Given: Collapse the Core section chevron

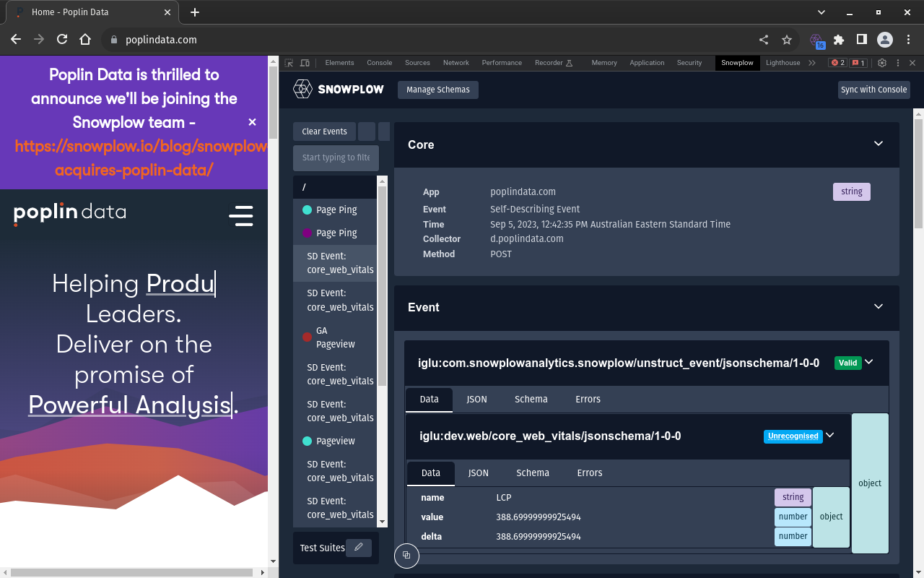Looking at the screenshot, I should 879,144.
